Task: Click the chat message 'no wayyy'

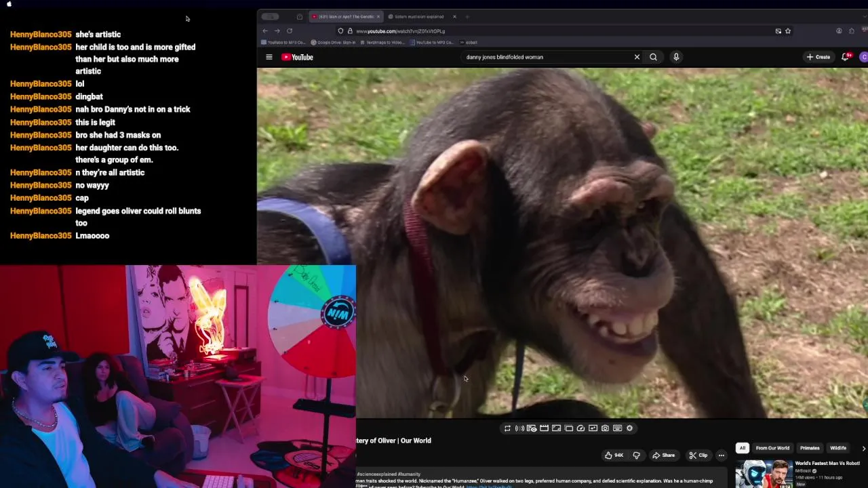Action: pyautogui.click(x=92, y=185)
